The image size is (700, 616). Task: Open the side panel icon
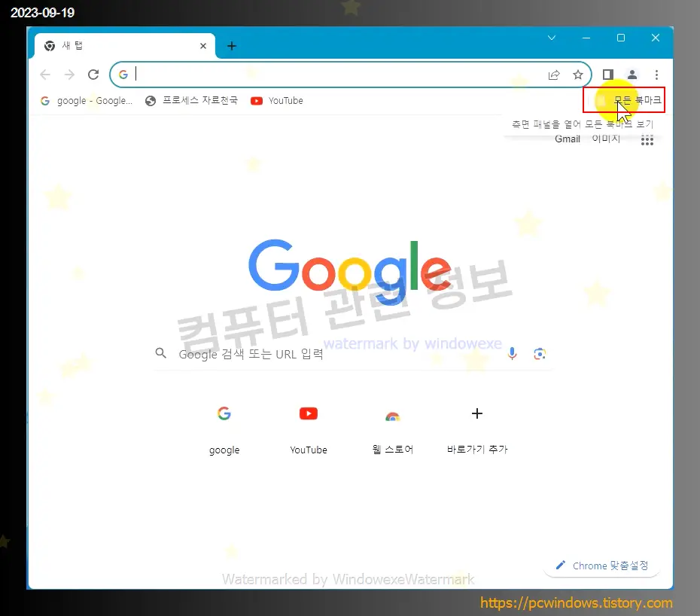point(608,75)
